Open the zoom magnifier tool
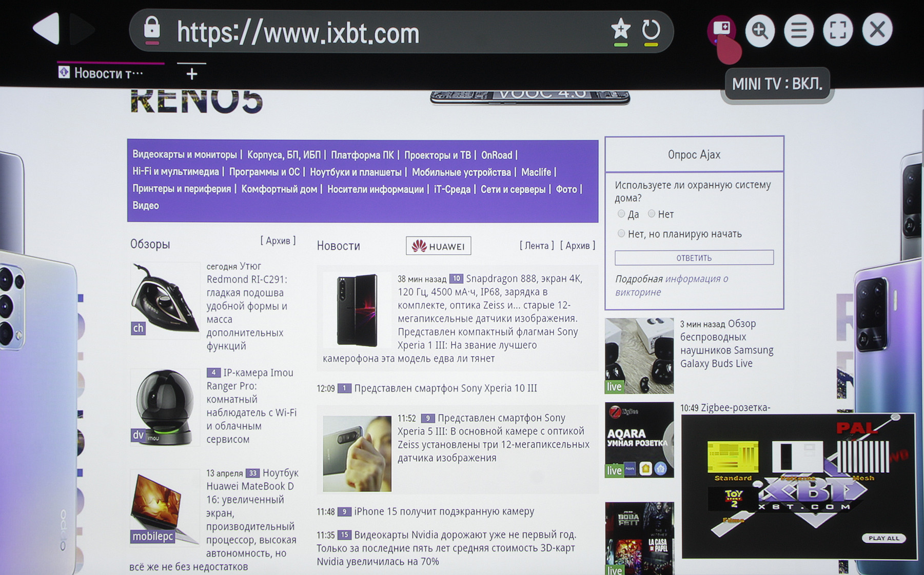This screenshot has width=924, height=575. [760, 30]
